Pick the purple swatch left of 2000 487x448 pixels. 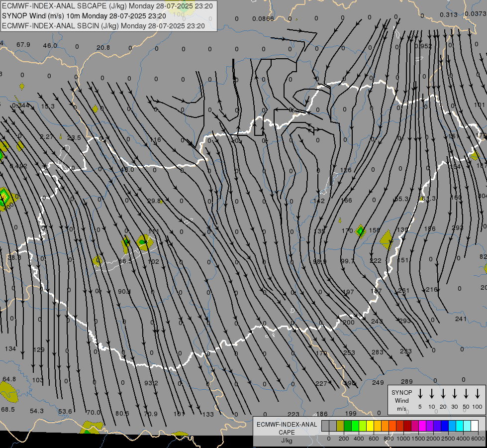click(429, 426)
